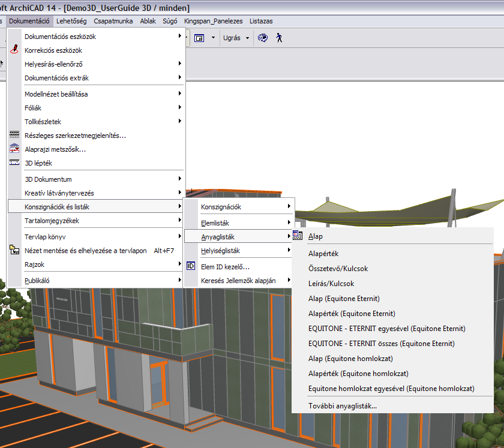Select Konszignációk és listák menu entry
504x448 pixels.
(95, 207)
